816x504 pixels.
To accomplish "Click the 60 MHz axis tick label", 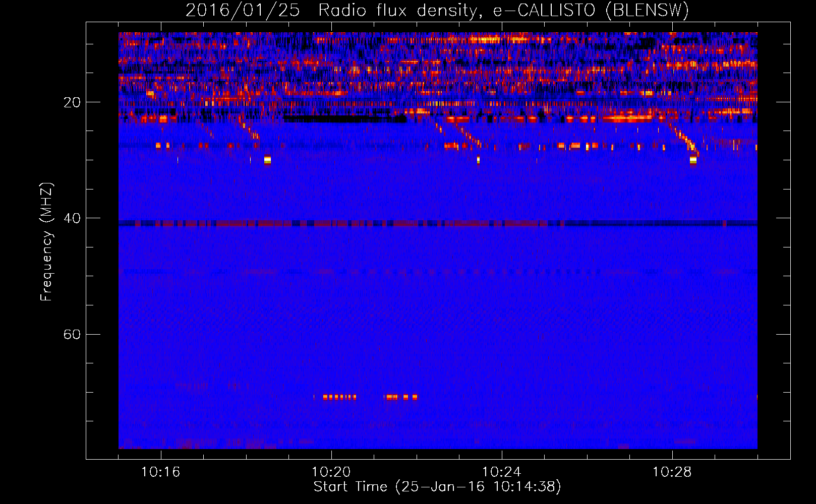I will tap(72, 334).
